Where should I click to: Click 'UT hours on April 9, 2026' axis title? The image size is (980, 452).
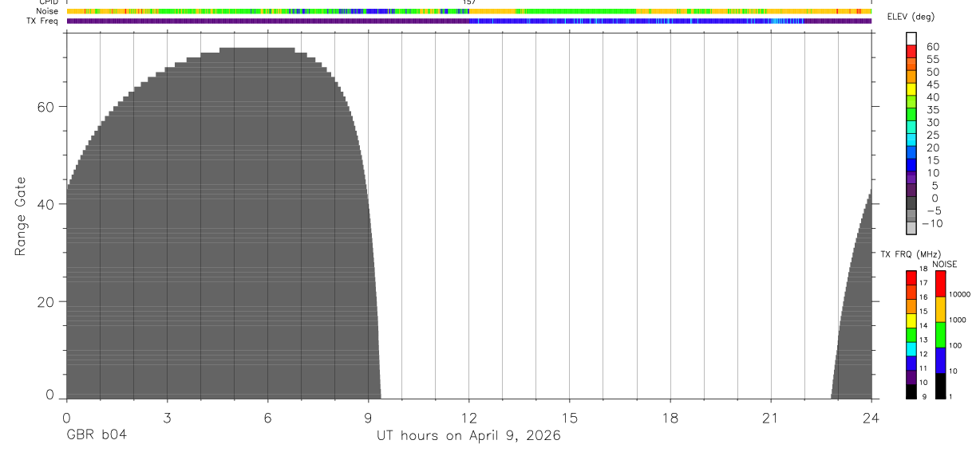point(468,436)
